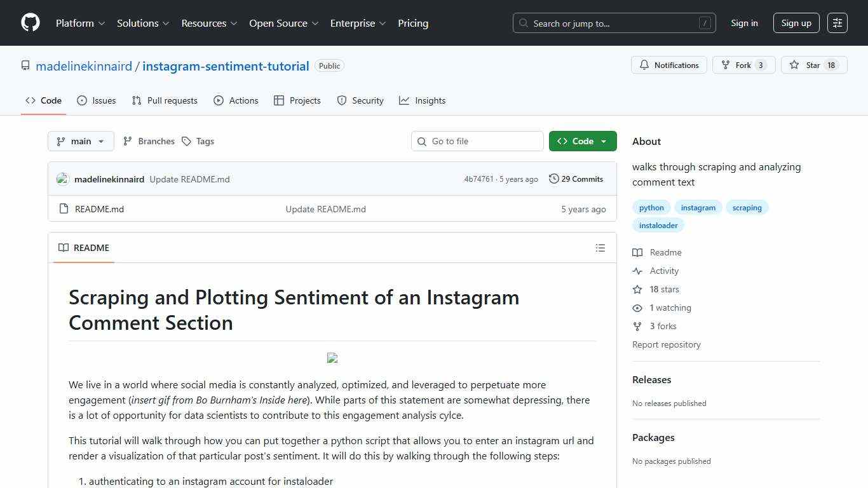Open the green Code dropdown
868x488 pixels.
(582, 141)
